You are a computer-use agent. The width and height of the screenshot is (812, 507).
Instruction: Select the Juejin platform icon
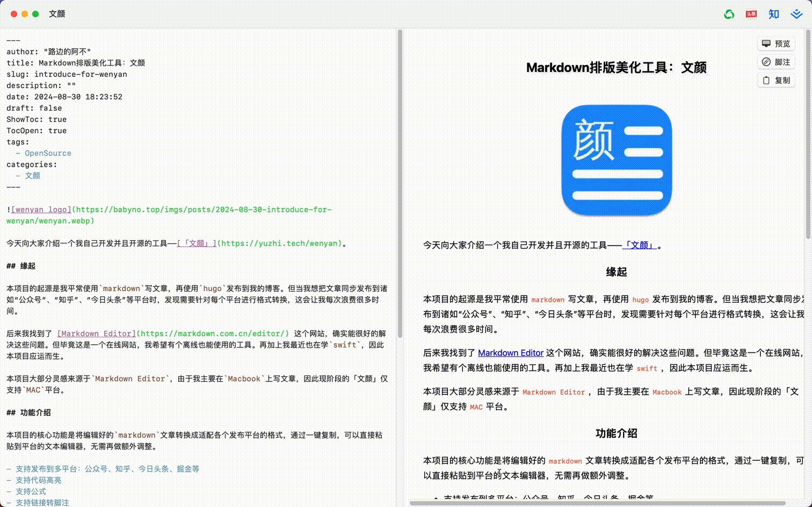click(796, 14)
